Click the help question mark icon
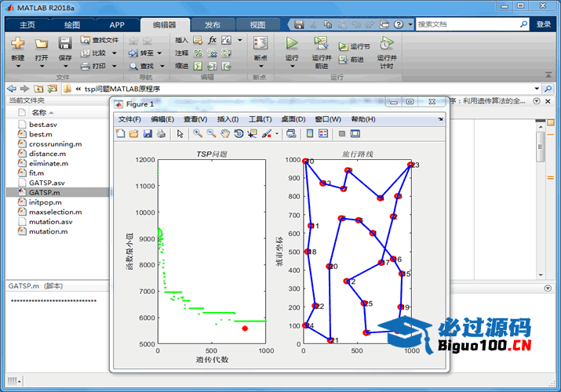The image size is (561, 392). point(399,24)
